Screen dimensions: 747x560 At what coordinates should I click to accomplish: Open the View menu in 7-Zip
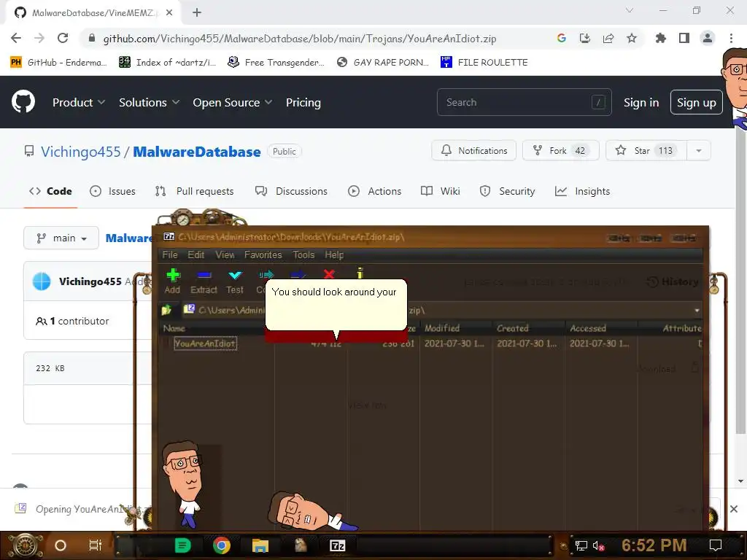pos(225,254)
